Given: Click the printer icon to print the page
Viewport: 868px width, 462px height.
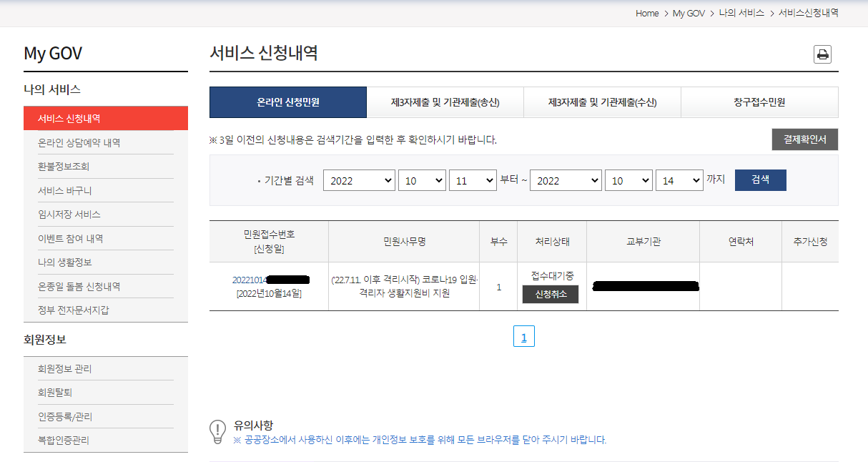Looking at the screenshot, I should click(x=822, y=54).
